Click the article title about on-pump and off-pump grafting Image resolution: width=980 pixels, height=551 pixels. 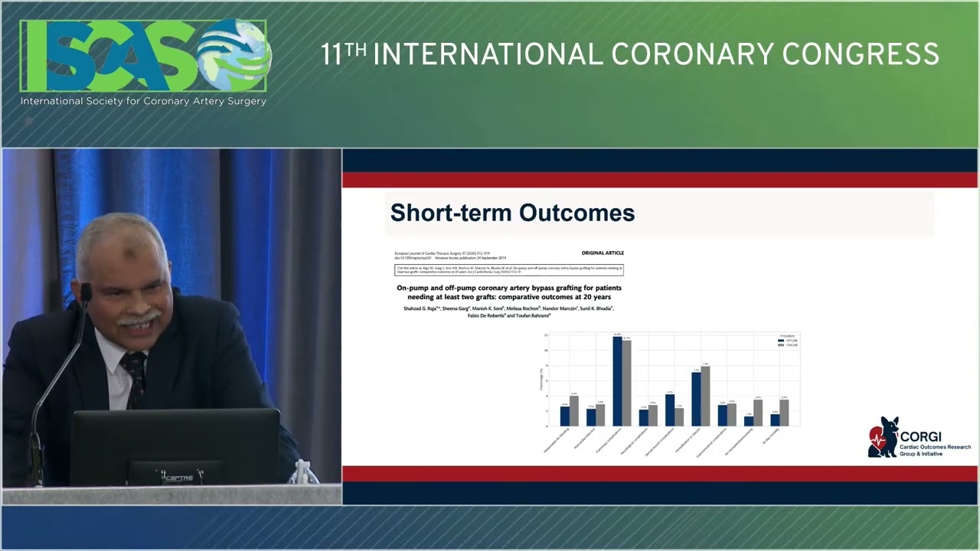coord(509,292)
